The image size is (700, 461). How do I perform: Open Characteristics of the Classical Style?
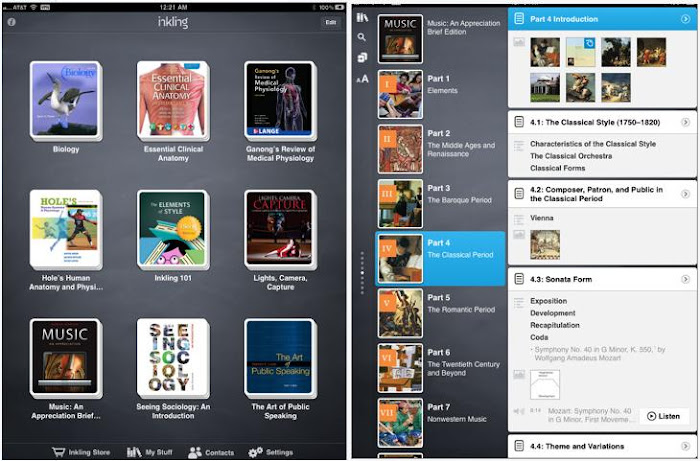(x=593, y=144)
